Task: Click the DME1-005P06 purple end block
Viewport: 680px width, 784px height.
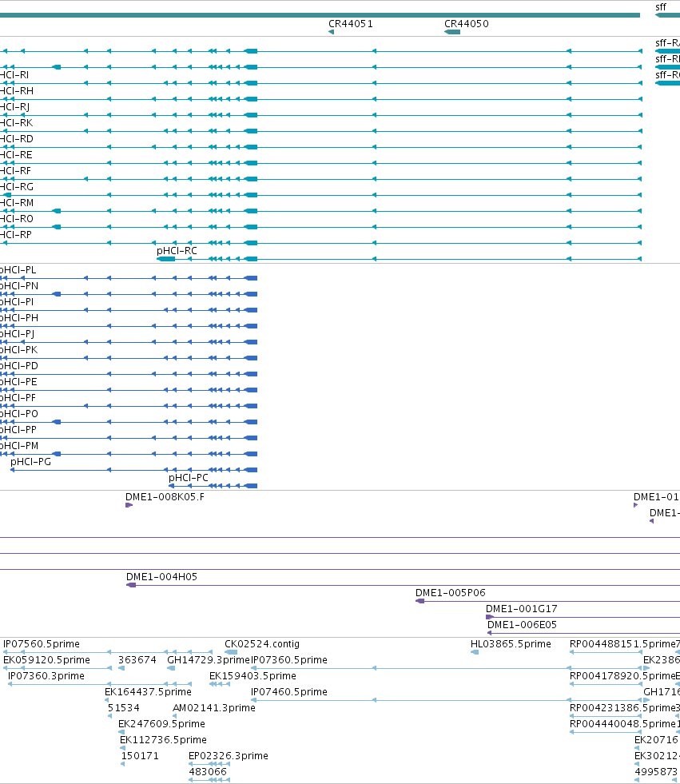Action: [x=420, y=601]
